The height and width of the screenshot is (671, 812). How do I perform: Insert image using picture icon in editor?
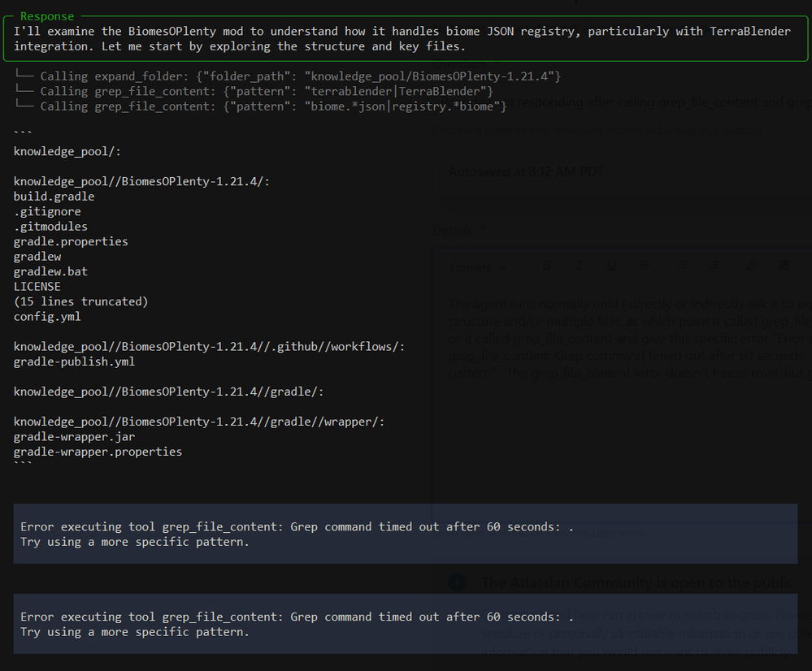pos(784,266)
